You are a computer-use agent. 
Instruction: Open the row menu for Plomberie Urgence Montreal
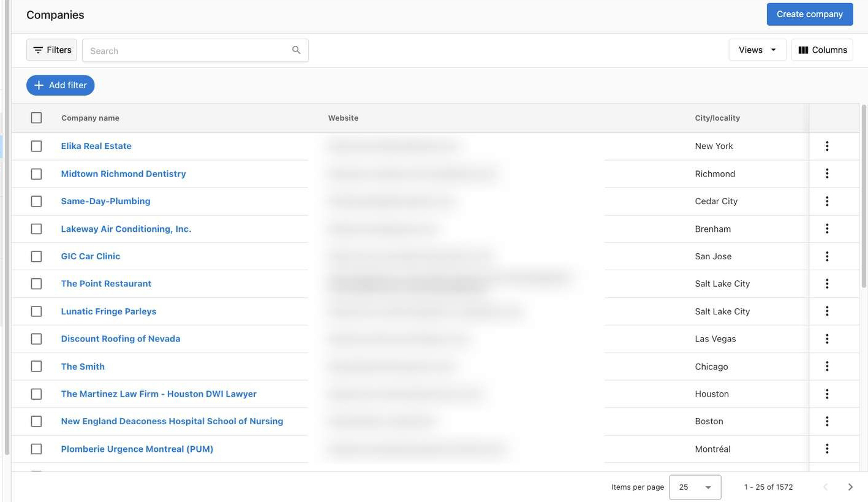tap(827, 449)
